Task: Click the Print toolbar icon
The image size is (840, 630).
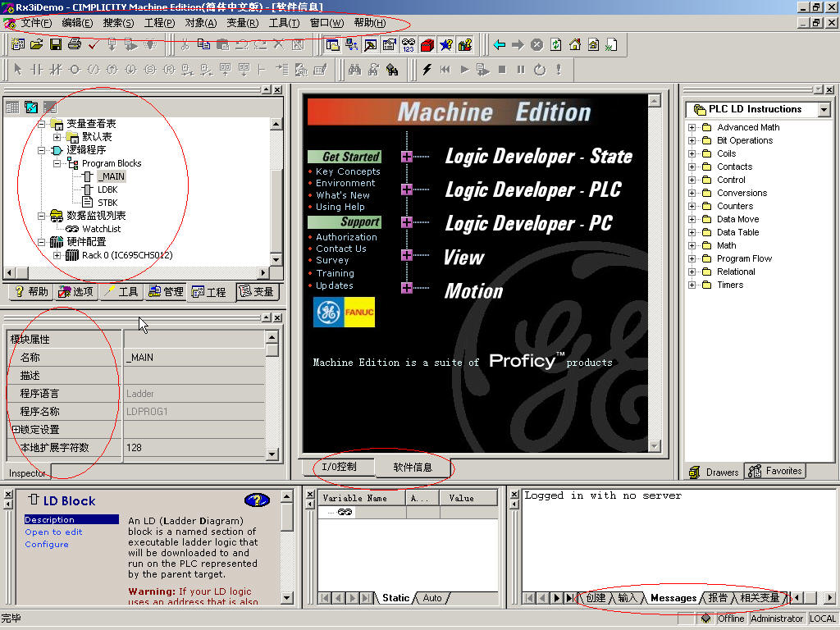Action: (x=74, y=44)
